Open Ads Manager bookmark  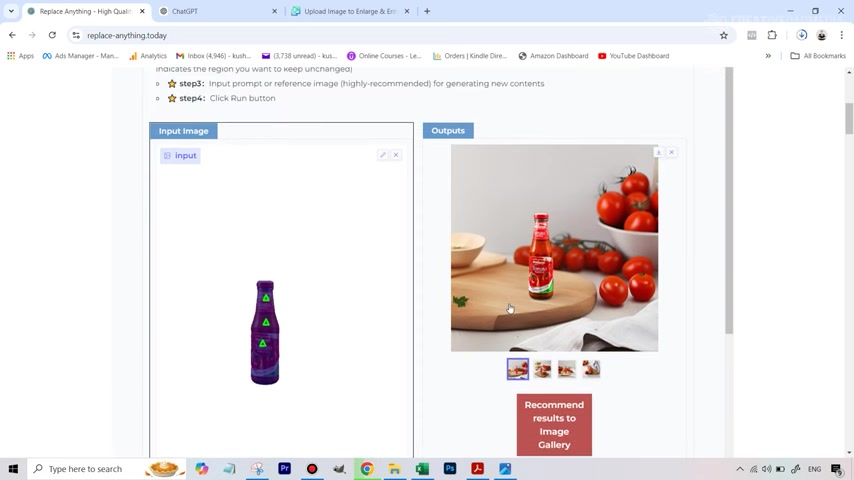81,56
